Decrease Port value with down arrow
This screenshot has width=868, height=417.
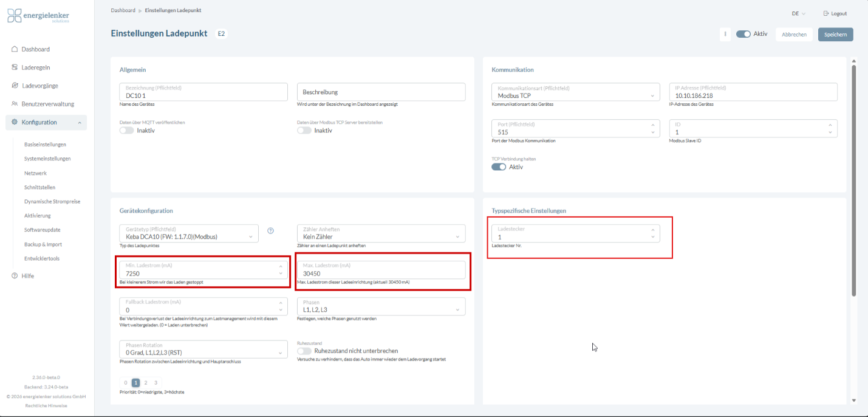click(x=653, y=132)
